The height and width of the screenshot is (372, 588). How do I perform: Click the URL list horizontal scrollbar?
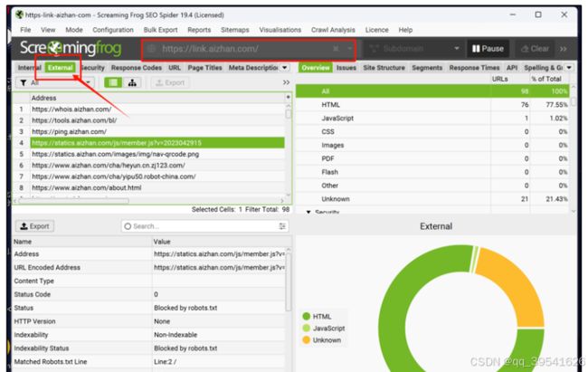click(x=73, y=201)
